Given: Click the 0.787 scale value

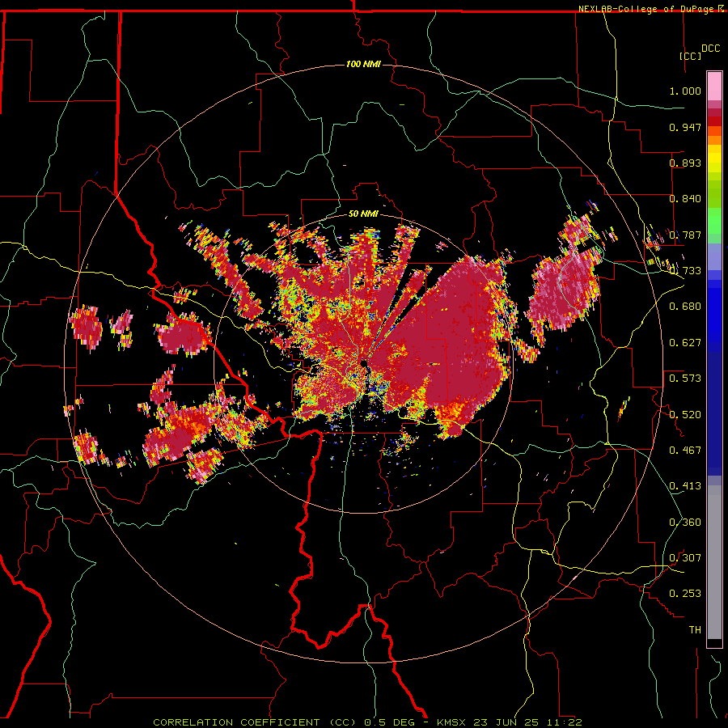Looking at the screenshot, I should [x=685, y=235].
